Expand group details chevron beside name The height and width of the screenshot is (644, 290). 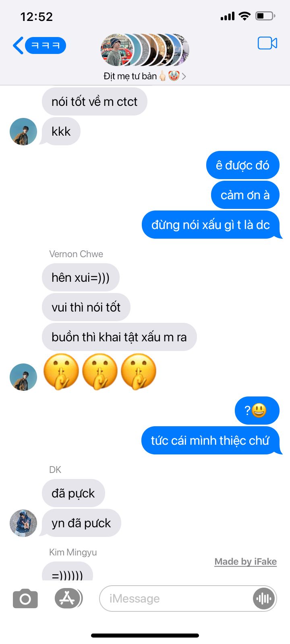click(184, 76)
